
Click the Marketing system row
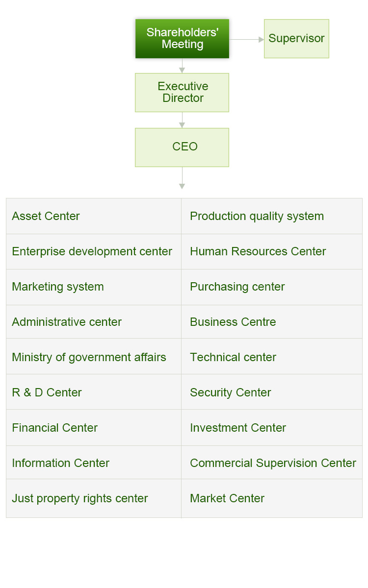coord(94,287)
